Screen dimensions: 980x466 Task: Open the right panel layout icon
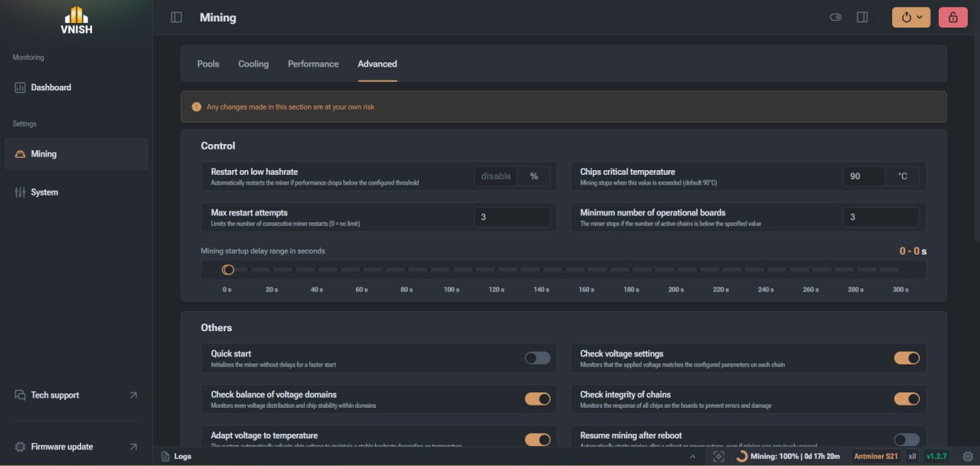(862, 17)
